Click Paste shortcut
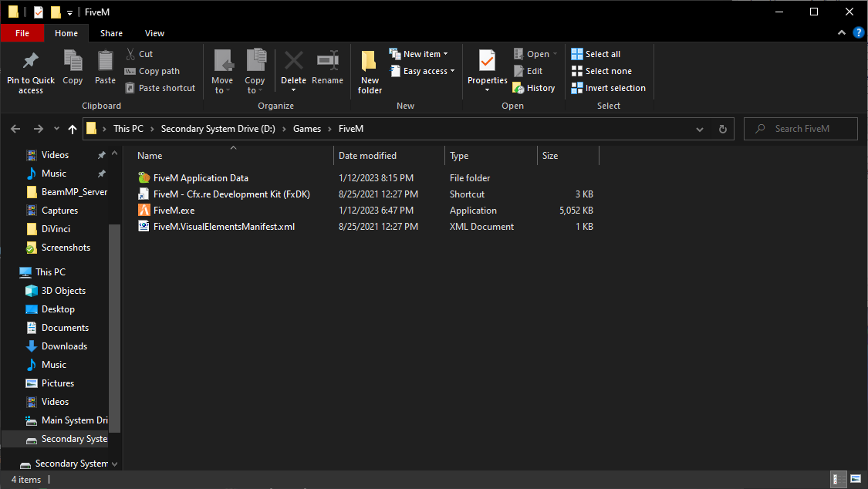The height and width of the screenshot is (489, 868). tap(160, 88)
